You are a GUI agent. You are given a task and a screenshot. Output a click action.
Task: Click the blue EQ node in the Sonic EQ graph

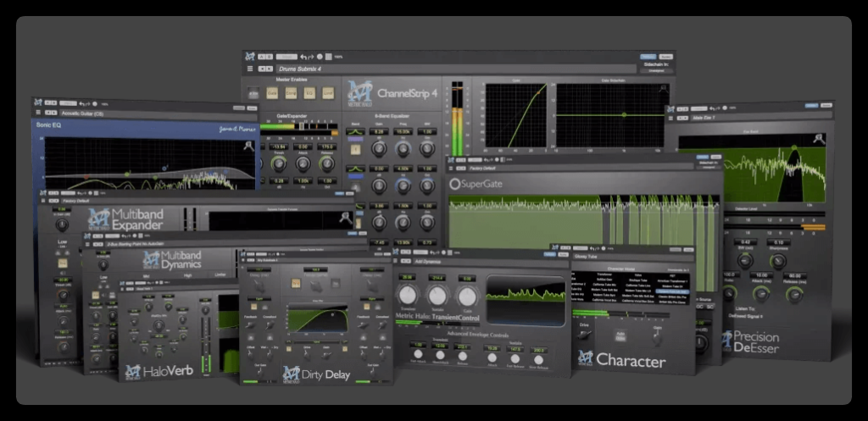164,169
